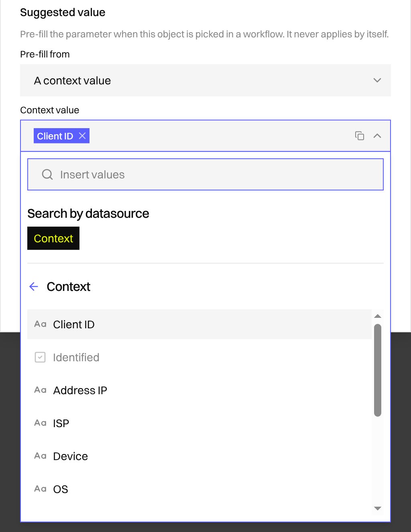Go back using the Context arrow
This screenshot has width=411, height=532.
(x=34, y=286)
